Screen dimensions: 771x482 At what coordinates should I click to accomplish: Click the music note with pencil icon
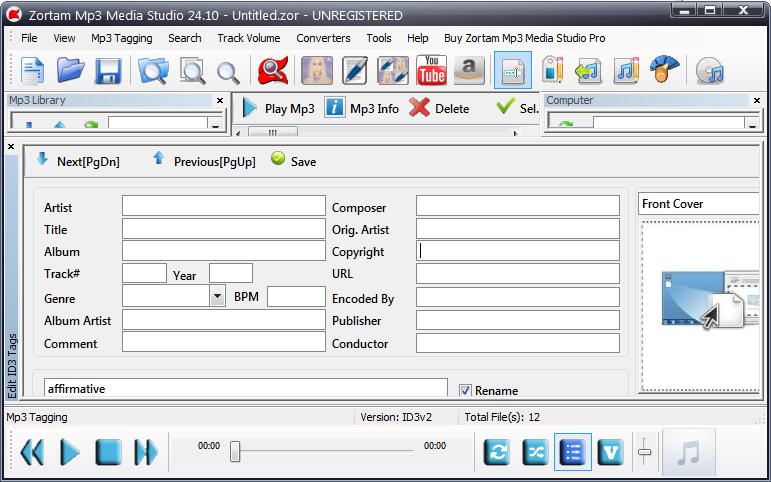(x=626, y=71)
